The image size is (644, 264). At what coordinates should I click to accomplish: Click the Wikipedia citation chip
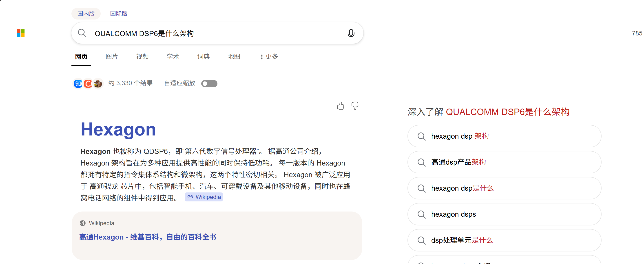click(204, 197)
